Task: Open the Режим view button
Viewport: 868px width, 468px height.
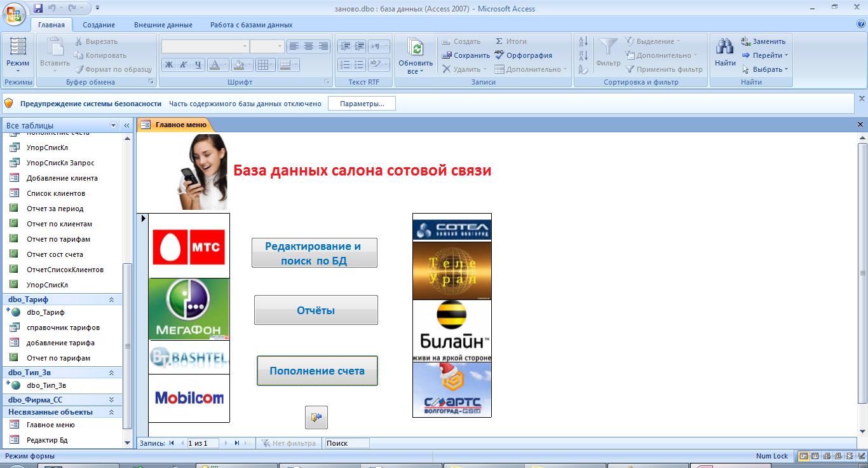Action: point(18,56)
